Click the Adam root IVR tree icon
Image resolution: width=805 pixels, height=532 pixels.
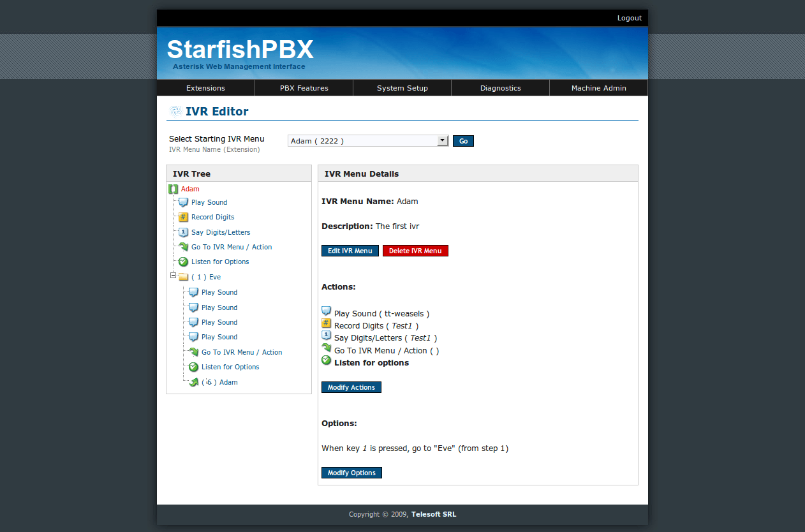pos(173,189)
